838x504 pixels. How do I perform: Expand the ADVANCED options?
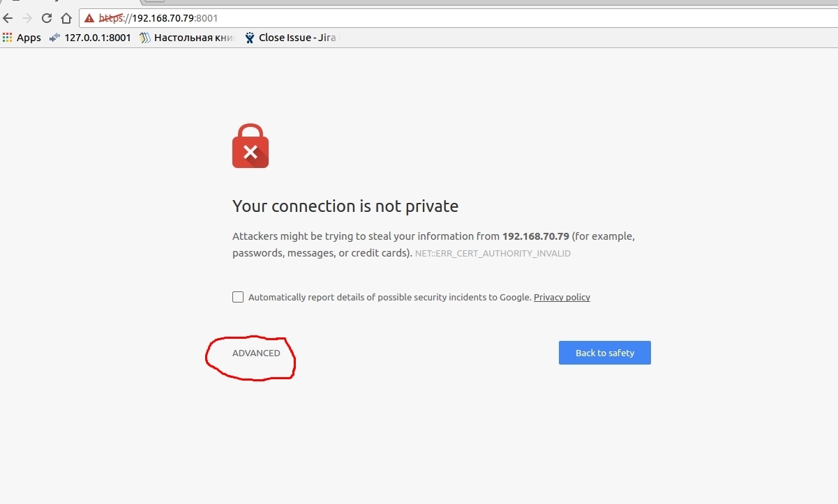point(256,353)
